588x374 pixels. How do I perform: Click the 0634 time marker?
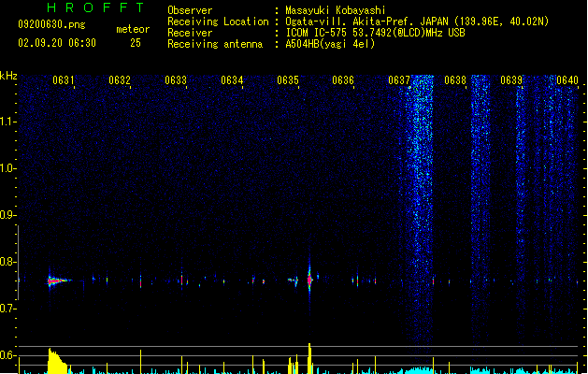232,80
